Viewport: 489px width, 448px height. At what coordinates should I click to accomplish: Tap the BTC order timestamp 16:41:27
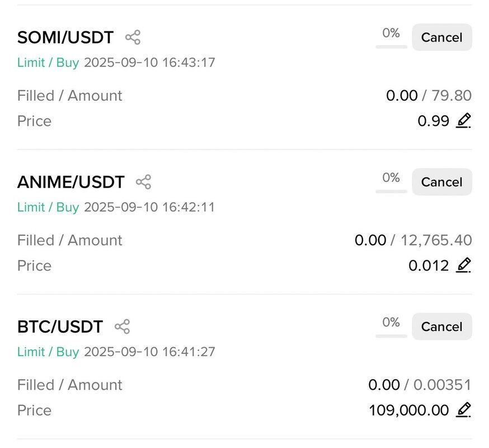pyautogui.click(x=189, y=352)
